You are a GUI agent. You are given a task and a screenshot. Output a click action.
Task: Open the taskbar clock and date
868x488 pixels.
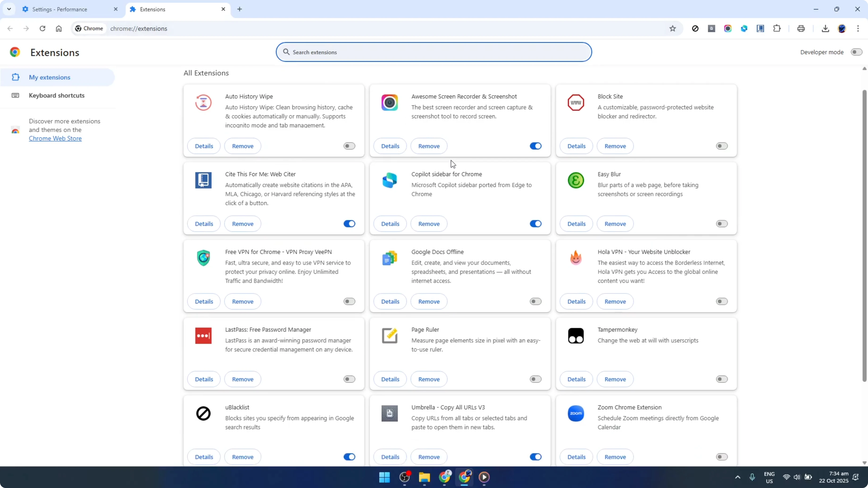click(x=834, y=477)
